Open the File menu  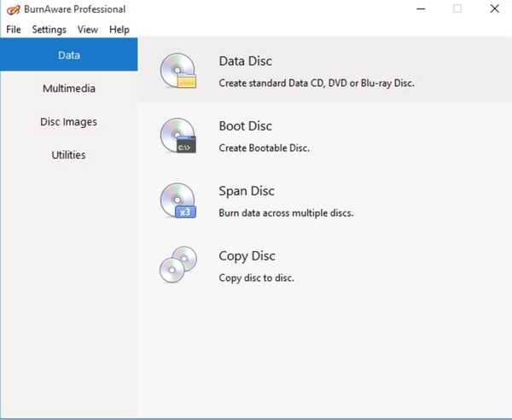[14, 29]
